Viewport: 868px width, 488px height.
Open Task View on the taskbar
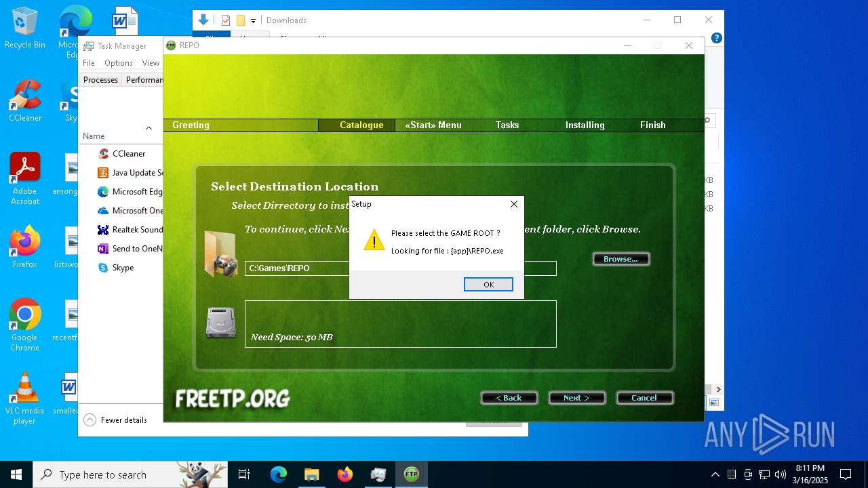[x=244, y=474]
